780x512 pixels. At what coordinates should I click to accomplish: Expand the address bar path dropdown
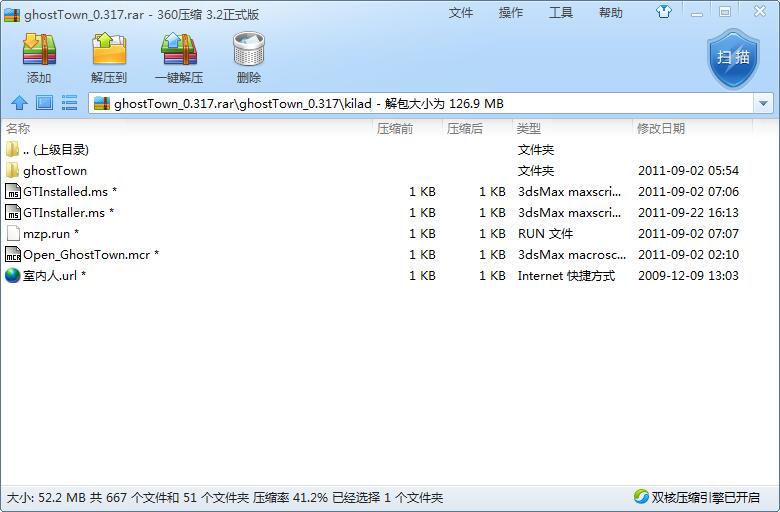tap(763, 103)
